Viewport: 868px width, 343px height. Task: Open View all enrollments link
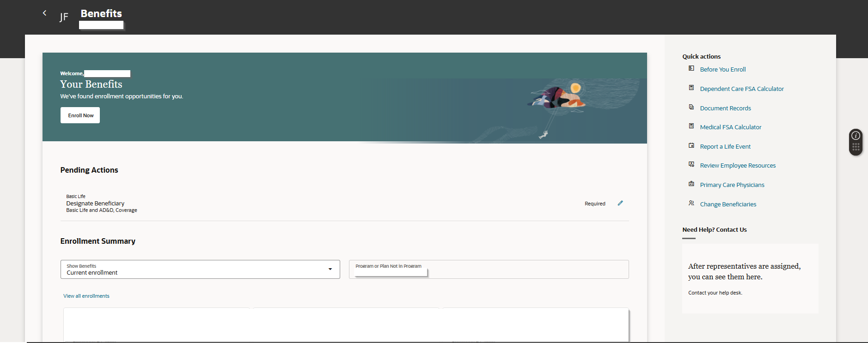(86, 296)
